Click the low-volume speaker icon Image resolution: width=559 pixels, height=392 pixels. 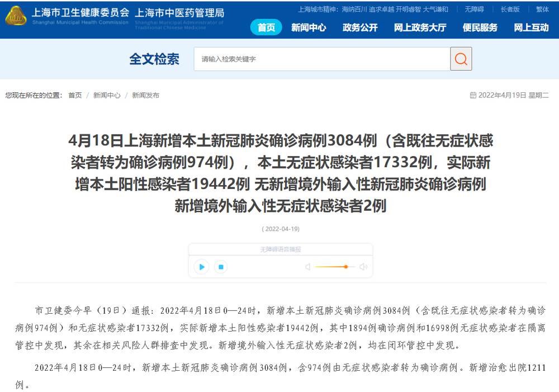pyautogui.click(x=307, y=267)
